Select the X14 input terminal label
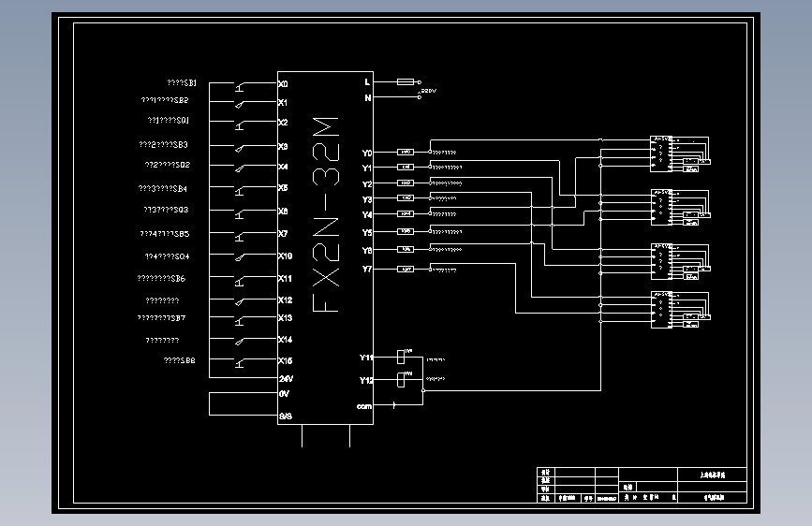Viewport: 812px width, 526px height. coord(286,340)
